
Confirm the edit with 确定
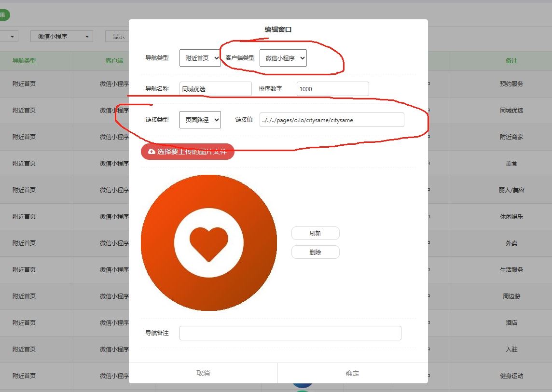[352, 373]
